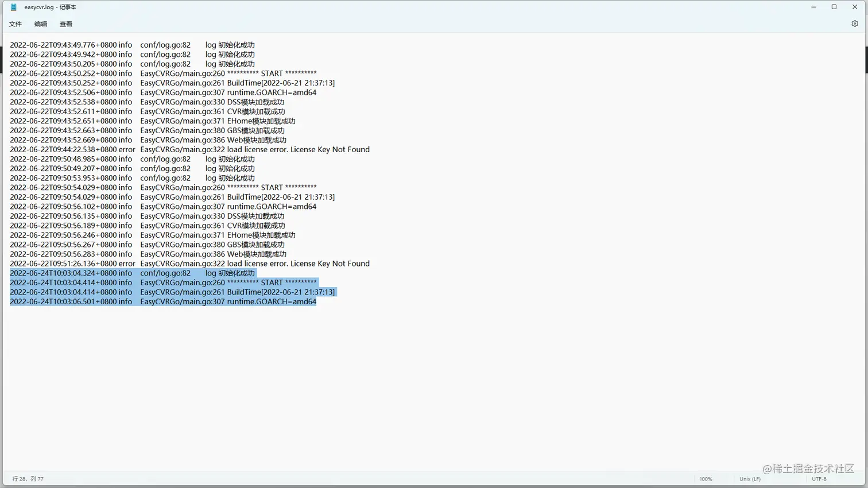Click the 09:43:52.506 runtime.GOARCH=amd64 line
868x488 pixels.
click(x=163, y=92)
